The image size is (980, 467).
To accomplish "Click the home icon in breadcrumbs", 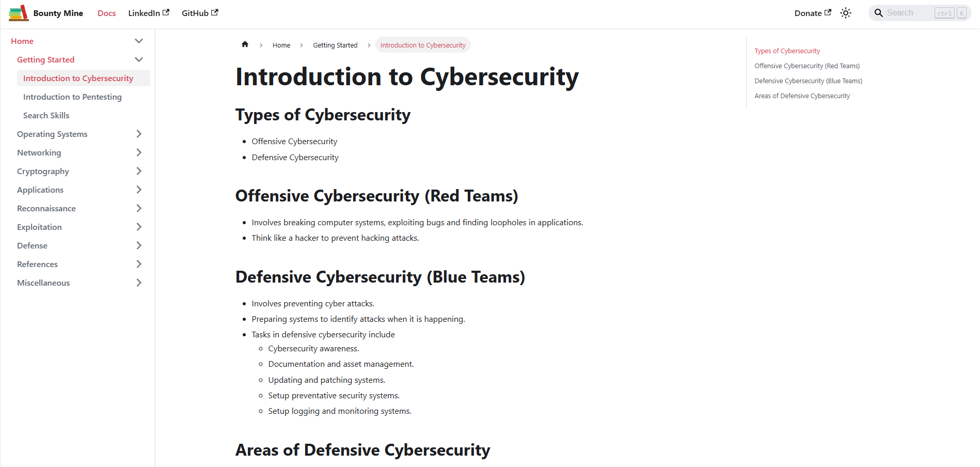I will (245, 44).
